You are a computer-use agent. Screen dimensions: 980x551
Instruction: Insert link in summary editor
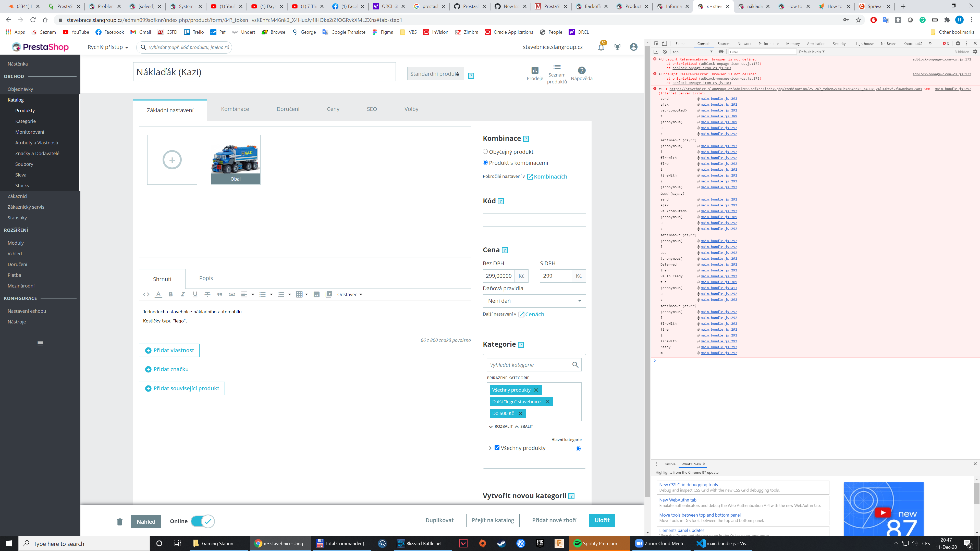[232, 294]
